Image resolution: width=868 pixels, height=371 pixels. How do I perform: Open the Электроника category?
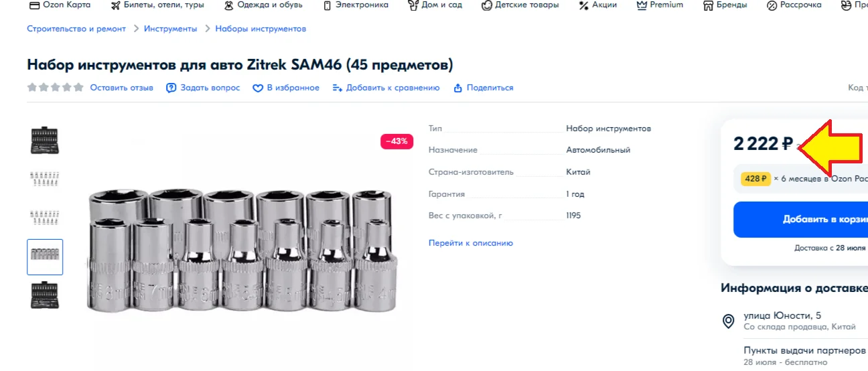point(356,5)
